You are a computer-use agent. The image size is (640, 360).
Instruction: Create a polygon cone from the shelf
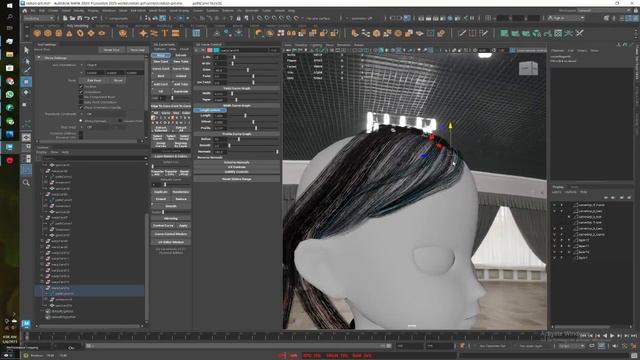(x=69, y=33)
